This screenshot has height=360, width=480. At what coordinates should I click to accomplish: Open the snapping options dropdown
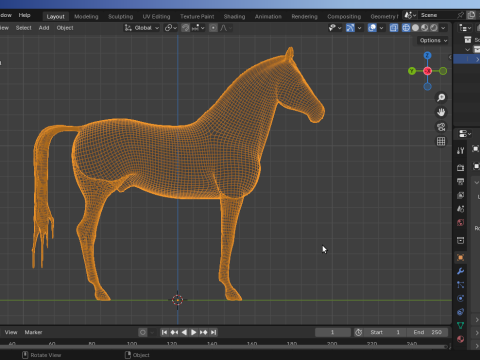(x=198, y=28)
